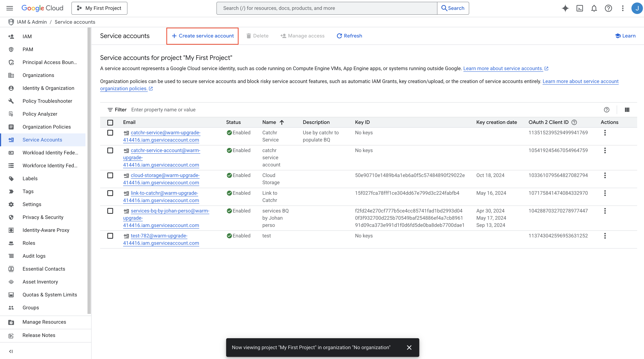Click Identity-Aware Proxy icon in sidebar
This screenshot has width=644, height=359.
click(11, 230)
